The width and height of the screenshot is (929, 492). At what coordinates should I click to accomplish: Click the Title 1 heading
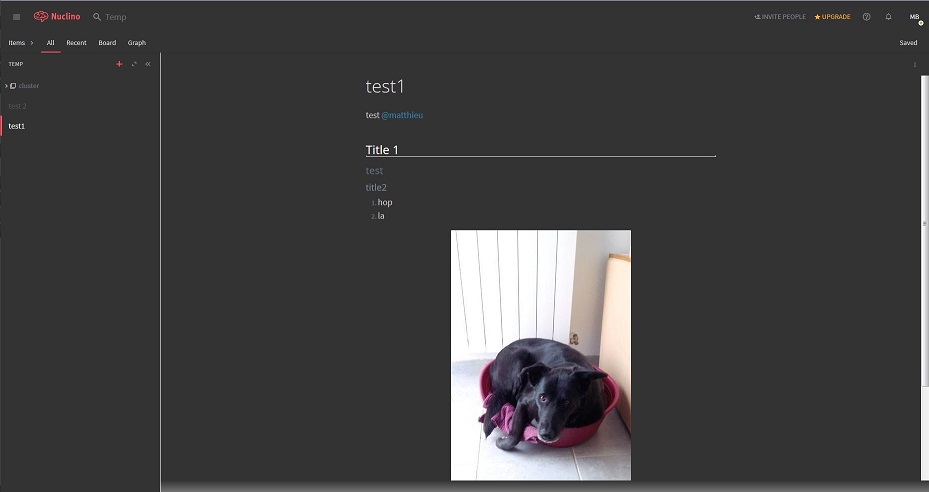[x=382, y=150]
